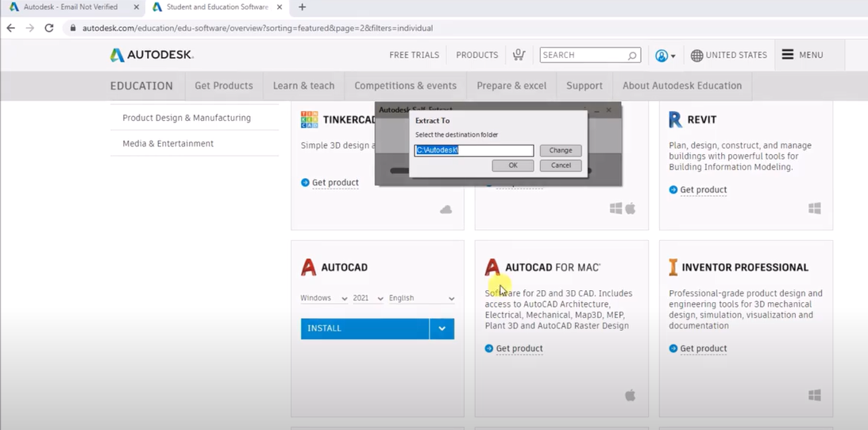Open the 2021 version dropdown
Image resolution: width=868 pixels, height=430 pixels.
pos(368,298)
